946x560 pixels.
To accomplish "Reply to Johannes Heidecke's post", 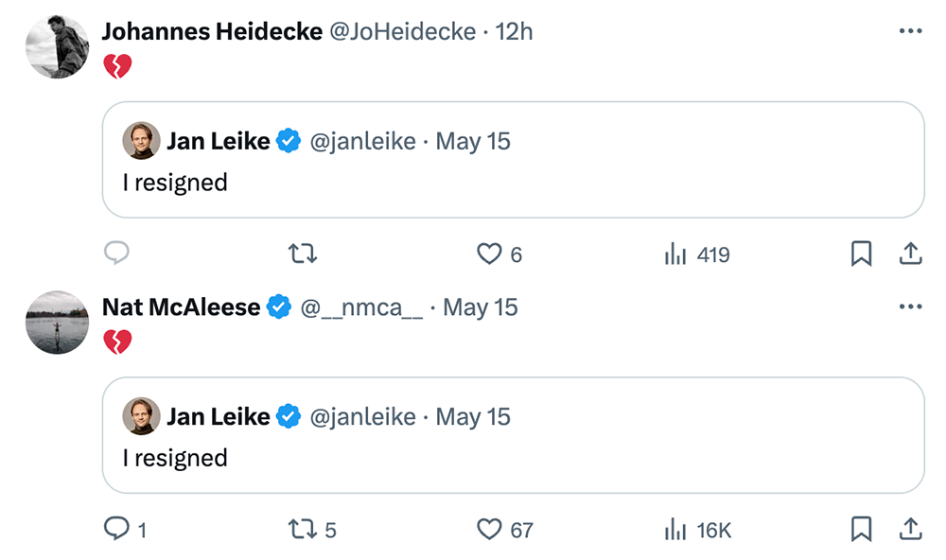I will [115, 254].
